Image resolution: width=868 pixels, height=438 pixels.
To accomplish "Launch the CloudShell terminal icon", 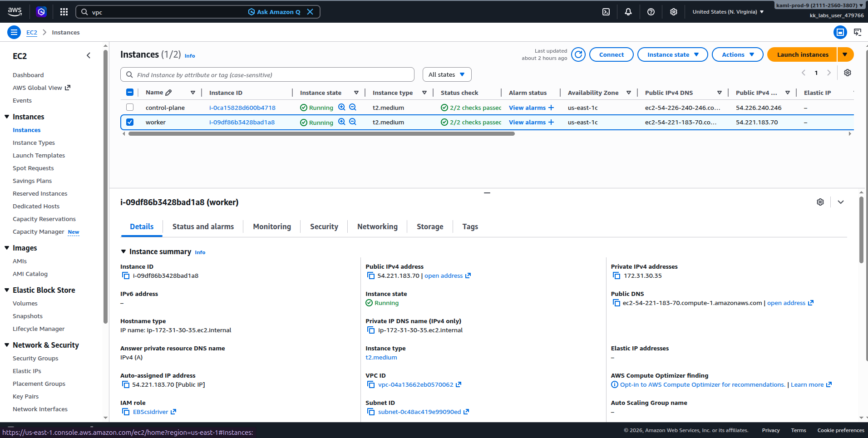I will 606,12.
